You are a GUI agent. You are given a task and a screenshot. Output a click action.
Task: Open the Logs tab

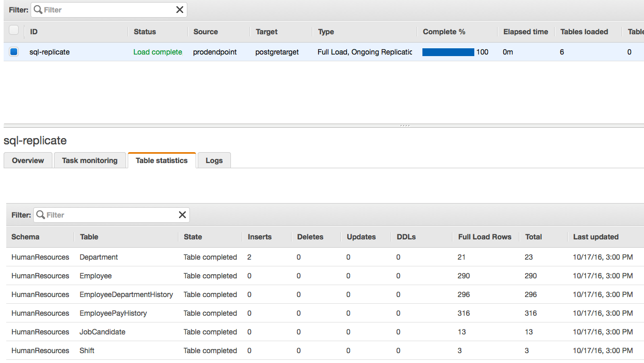[x=214, y=160]
